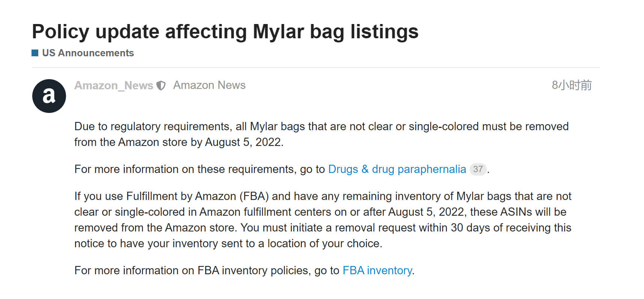Screen dimensions: 644x299
Task: Click the paragraph starting Due to regulatory requirements
Action: tap(321, 134)
